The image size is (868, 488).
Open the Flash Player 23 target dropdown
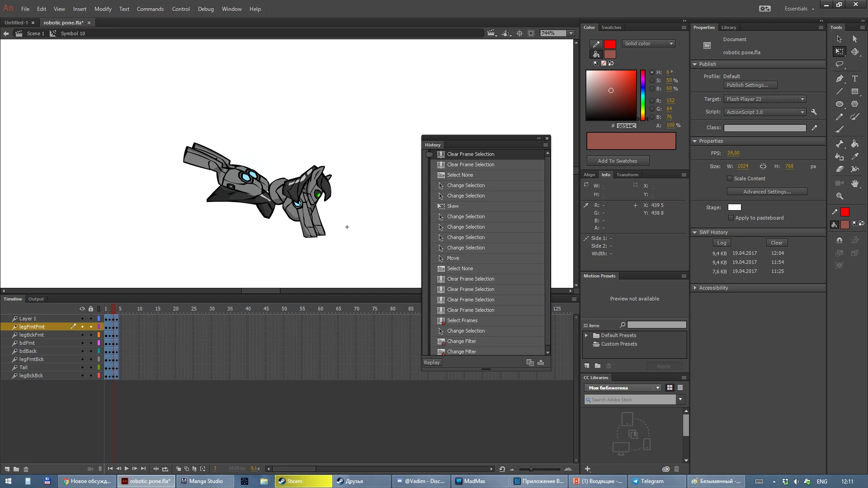[x=765, y=99]
